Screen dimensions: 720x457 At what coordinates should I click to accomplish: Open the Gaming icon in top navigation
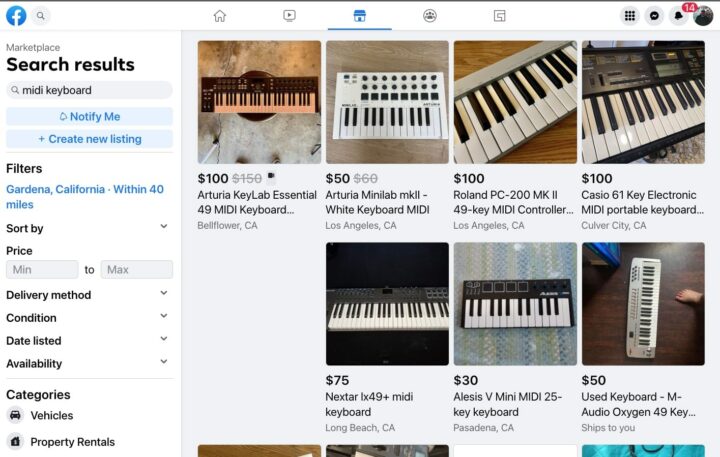(x=500, y=15)
